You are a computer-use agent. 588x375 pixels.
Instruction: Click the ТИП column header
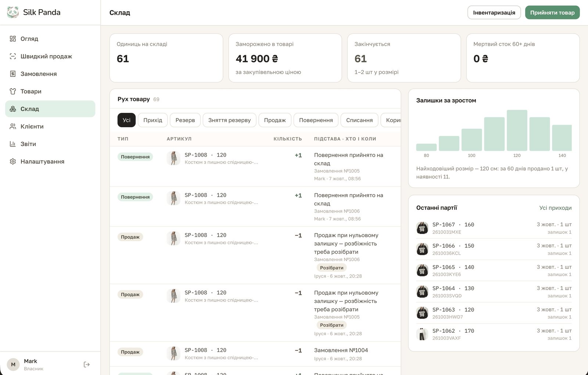[x=123, y=139]
